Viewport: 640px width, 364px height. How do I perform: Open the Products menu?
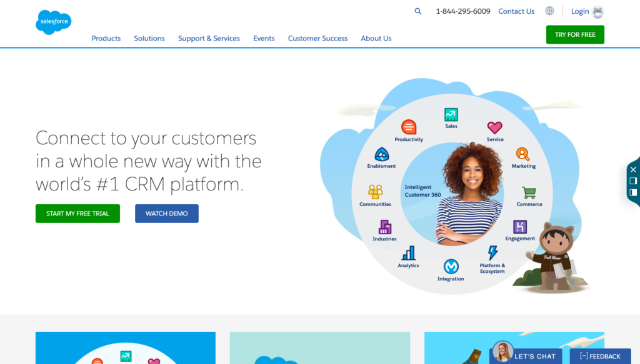pos(106,38)
